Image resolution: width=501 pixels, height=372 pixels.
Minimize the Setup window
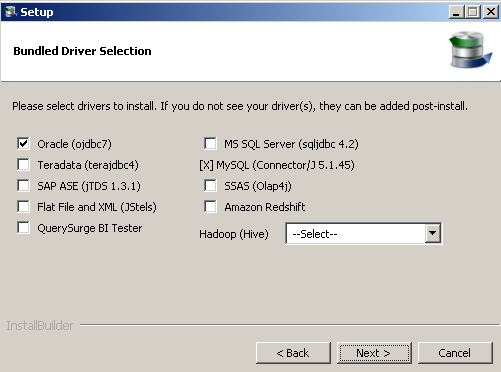pos(456,12)
